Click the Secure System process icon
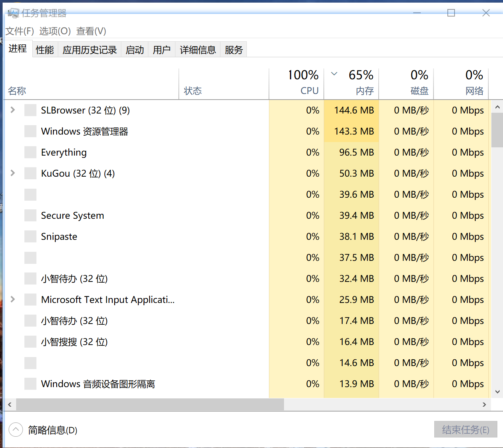The width and height of the screenshot is (503, 448). [30, 215]
